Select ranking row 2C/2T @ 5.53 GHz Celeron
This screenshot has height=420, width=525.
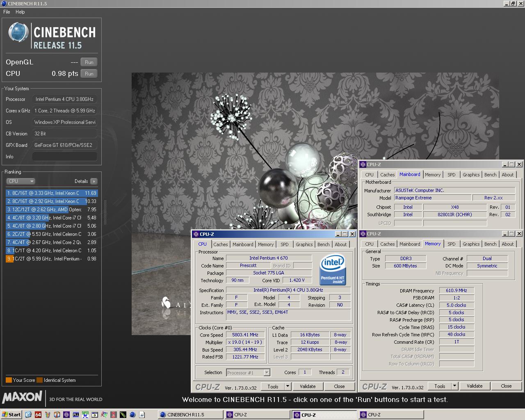click(52, 234)
